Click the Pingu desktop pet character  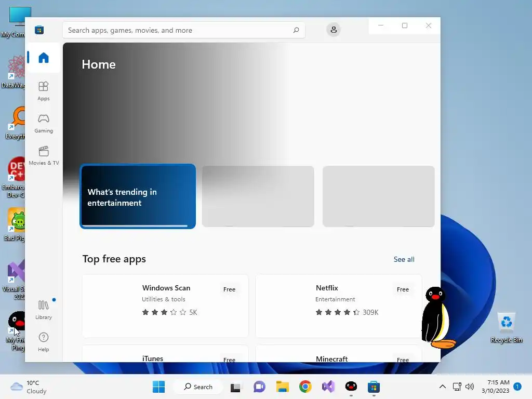click(437, 317)
